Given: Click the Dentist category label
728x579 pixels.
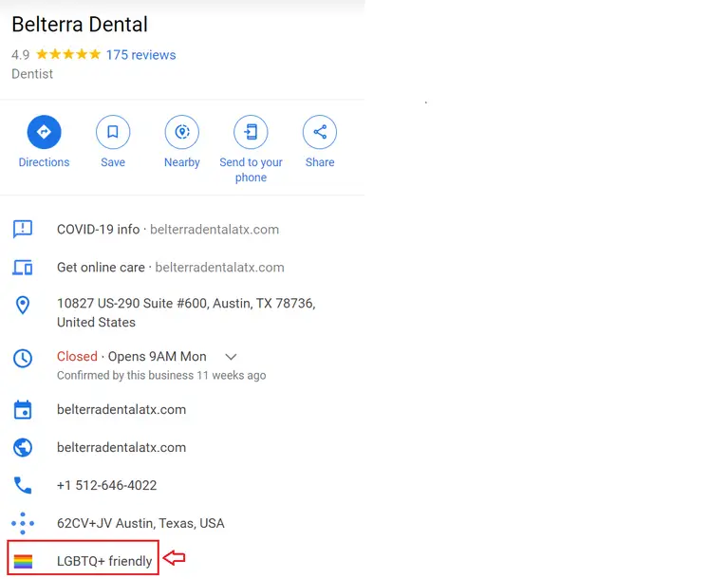Looking at the screenshot, I should [32, 74].
